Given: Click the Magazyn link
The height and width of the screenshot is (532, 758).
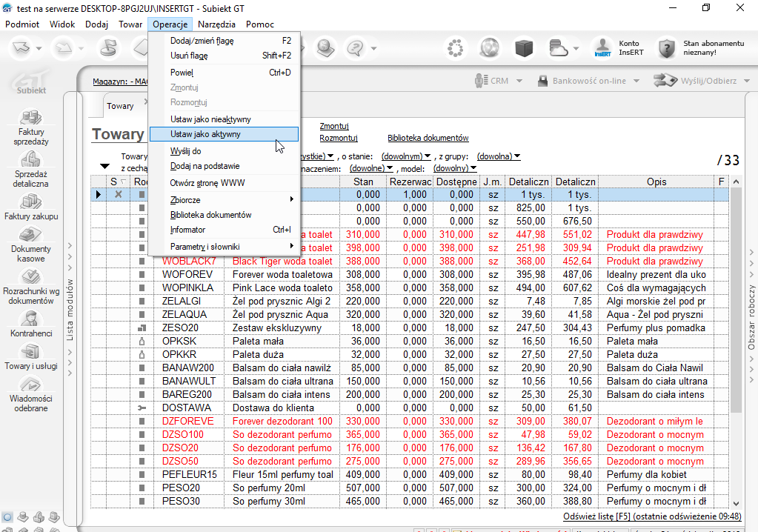Looking at the screenshot, I should click(x=120, y=82).
